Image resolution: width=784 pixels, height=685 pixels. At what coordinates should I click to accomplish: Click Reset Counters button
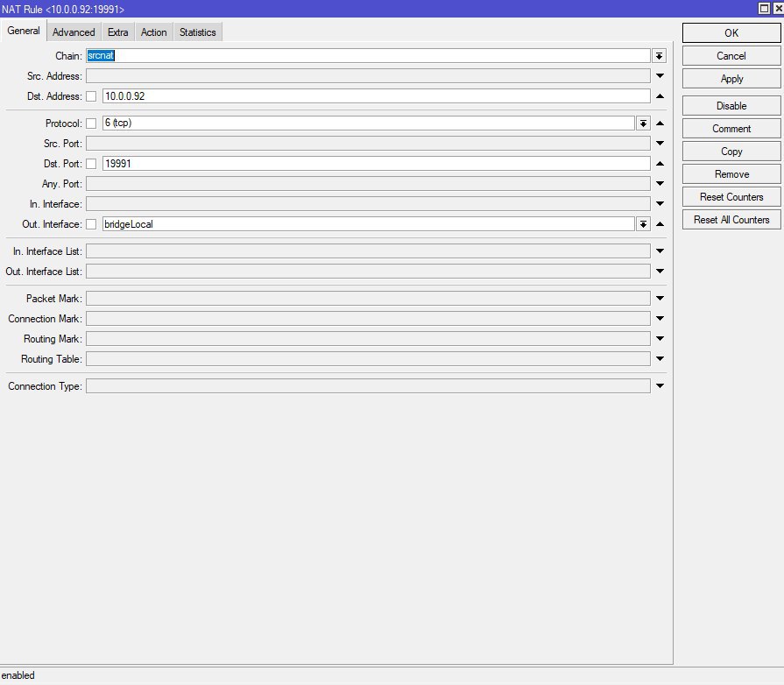731,197
